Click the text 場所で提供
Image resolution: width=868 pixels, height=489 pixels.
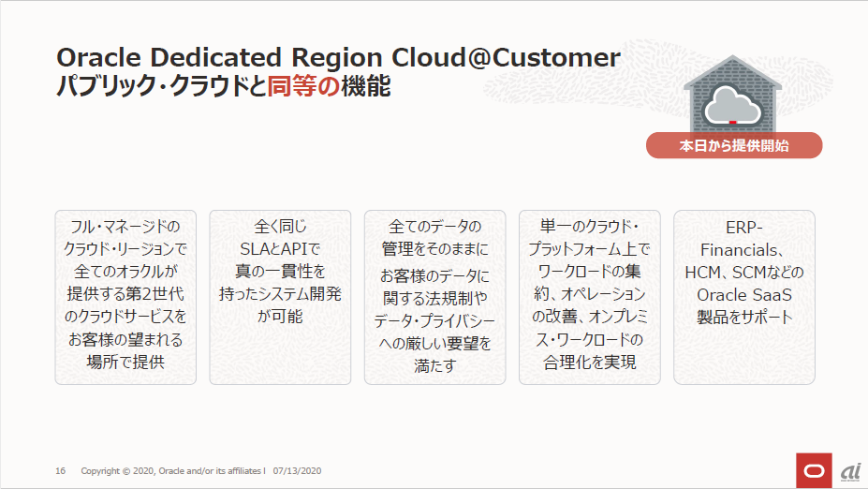coord(125,362)
